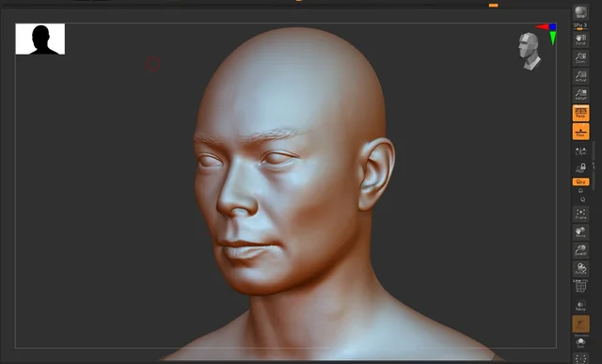Click the BPR render sphere button
The height and width of the screenshot is (364, 602).
[580, 12]
